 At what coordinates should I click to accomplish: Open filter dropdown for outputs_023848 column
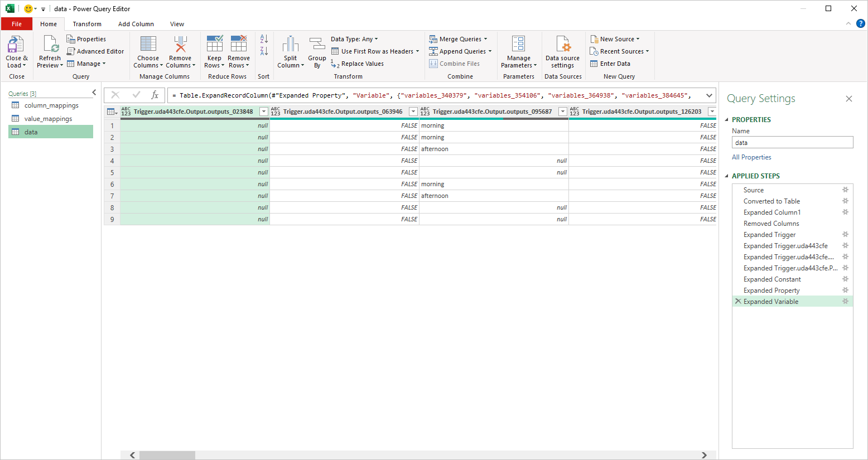pyautogui.click(x=264, y=112)
